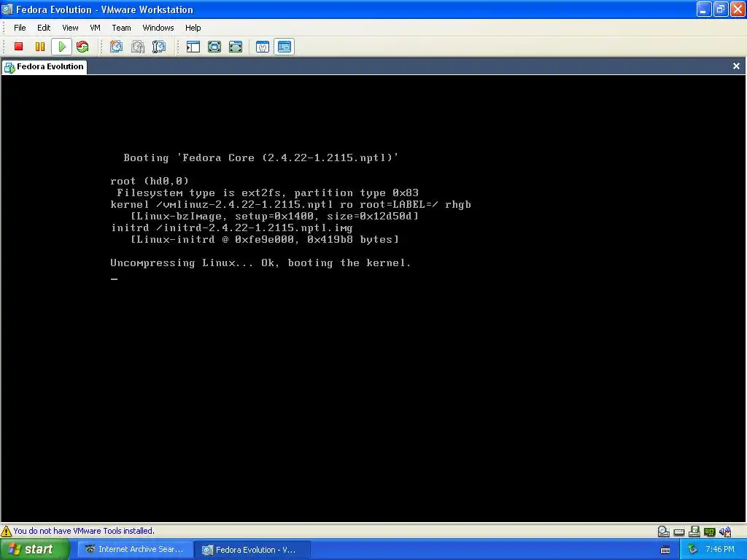
Task: Open the View menu
Action: tap(70, 28)
